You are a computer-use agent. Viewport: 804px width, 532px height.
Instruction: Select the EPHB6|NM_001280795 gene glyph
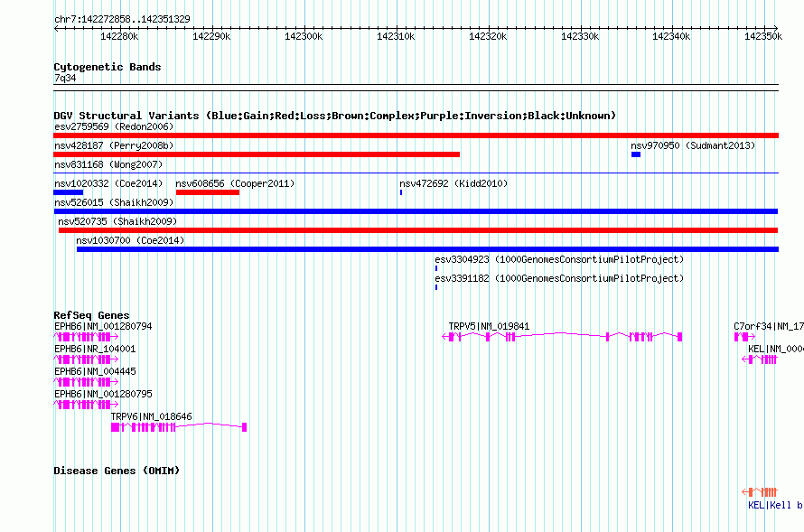tap(86, 405)
